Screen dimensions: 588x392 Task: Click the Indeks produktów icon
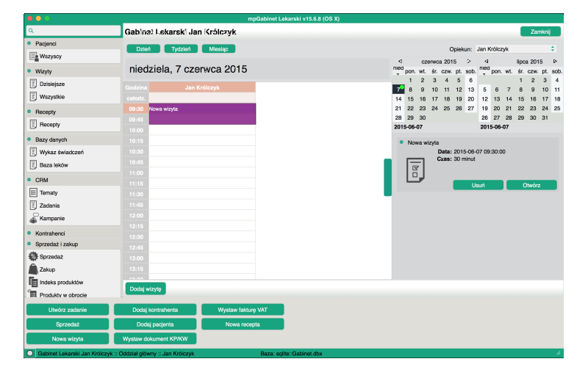[x=34, y=282]
